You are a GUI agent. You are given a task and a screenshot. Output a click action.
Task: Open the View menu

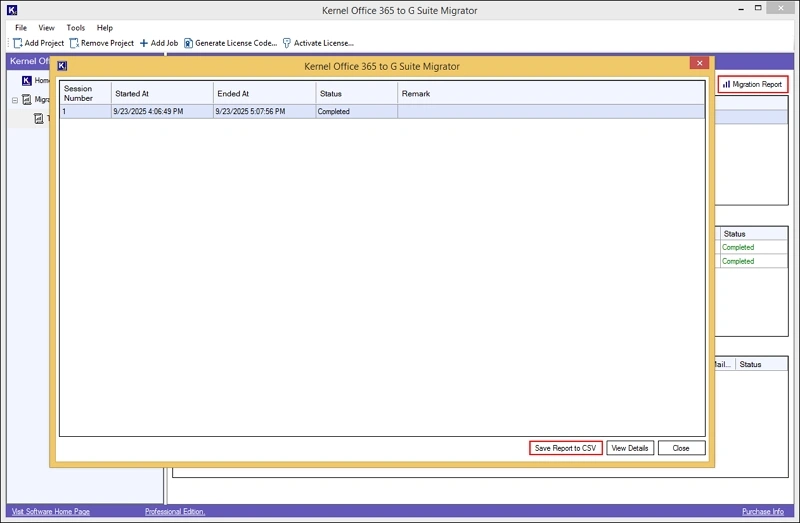point(46,28)
